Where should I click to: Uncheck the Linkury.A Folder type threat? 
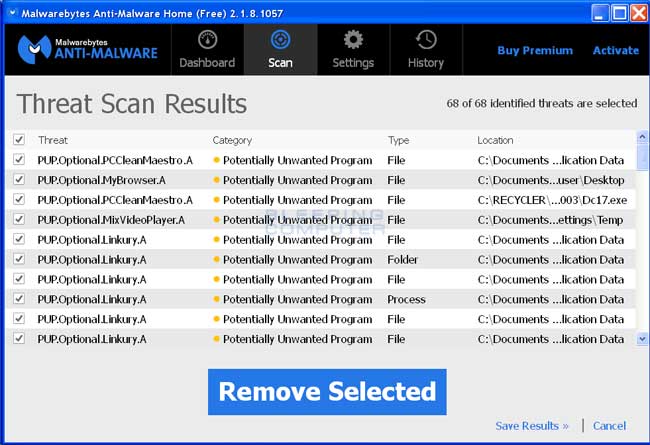coord(19,259)
